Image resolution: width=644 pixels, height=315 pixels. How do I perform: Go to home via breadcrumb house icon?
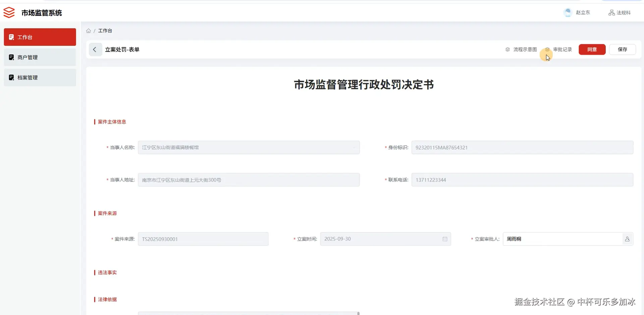[x=89, y=31]
